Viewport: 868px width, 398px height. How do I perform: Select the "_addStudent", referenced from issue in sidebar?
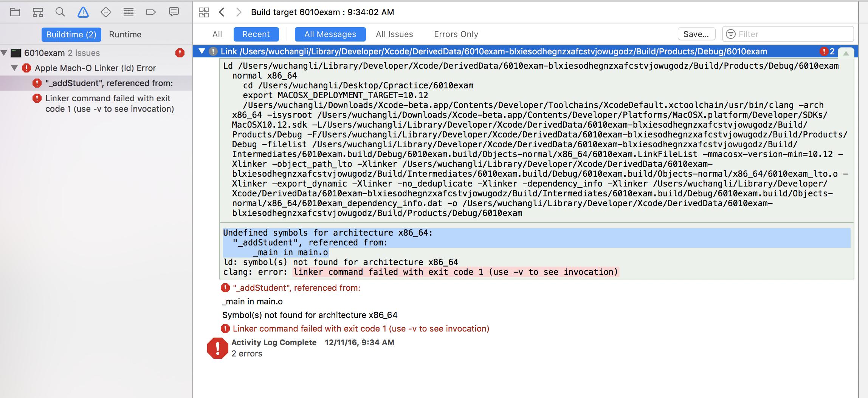tap(96, 83)
